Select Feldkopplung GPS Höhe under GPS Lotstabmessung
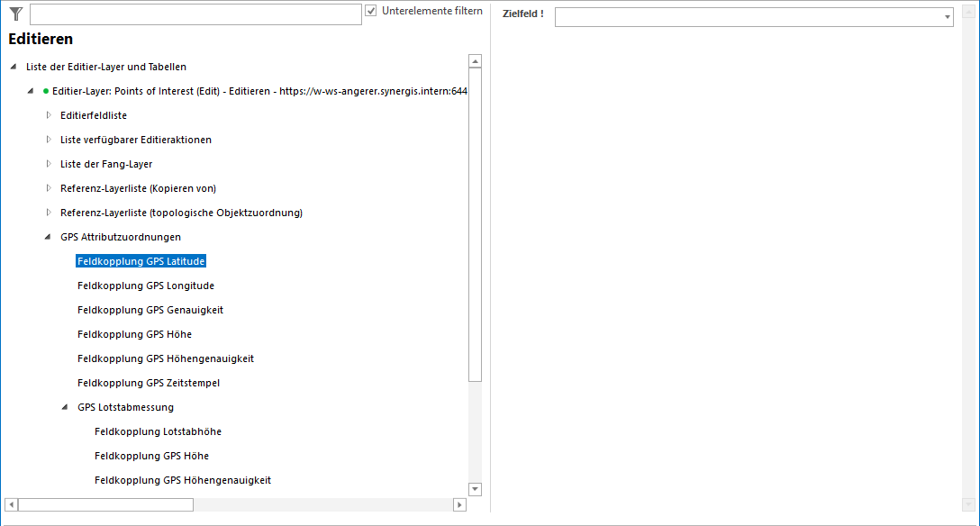980x526 pixels. pyautogui.click(x=152, y=456)
